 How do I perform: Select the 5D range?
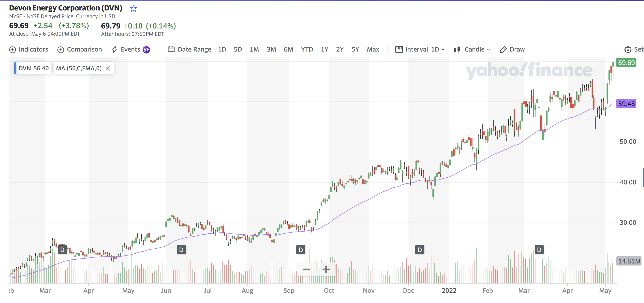[238, 49]
